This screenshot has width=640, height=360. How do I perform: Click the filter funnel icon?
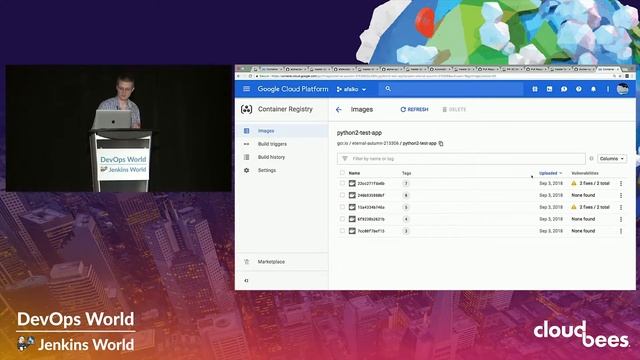pyautogui.click(x=345, y=158)
